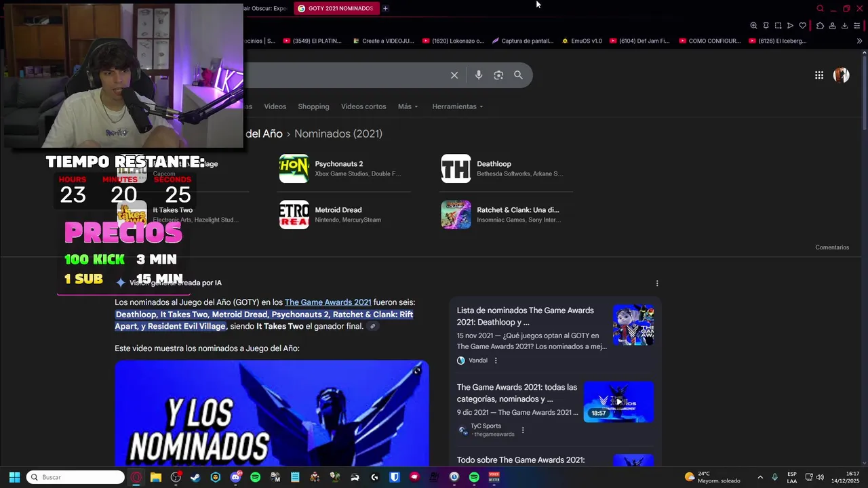The image size is (868, 488).
Task: Open 'Todo sobre The Game Awards 2021' result
Action: (x=521, y=460)
